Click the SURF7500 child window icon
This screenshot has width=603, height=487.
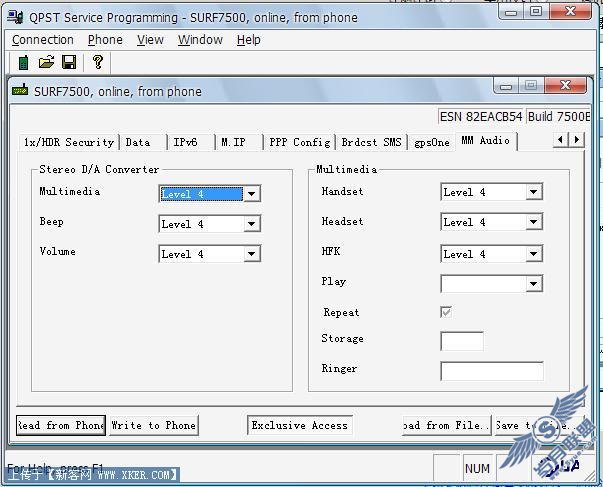(x=20, y=90)
